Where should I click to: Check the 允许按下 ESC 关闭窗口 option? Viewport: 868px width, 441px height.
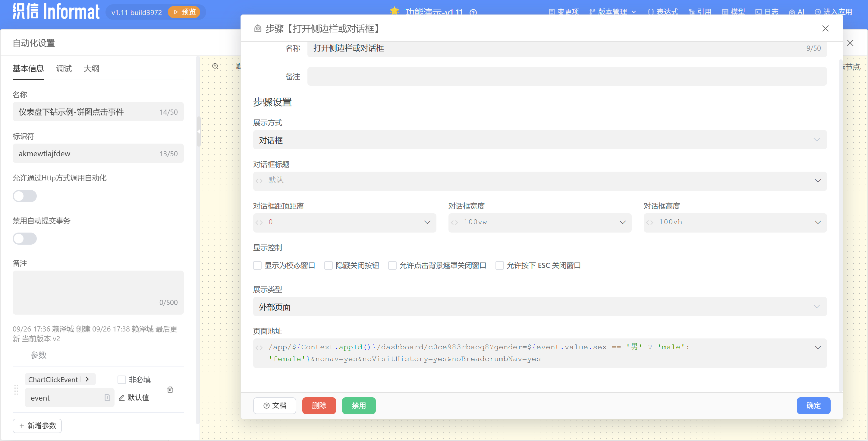coord(500,265)
